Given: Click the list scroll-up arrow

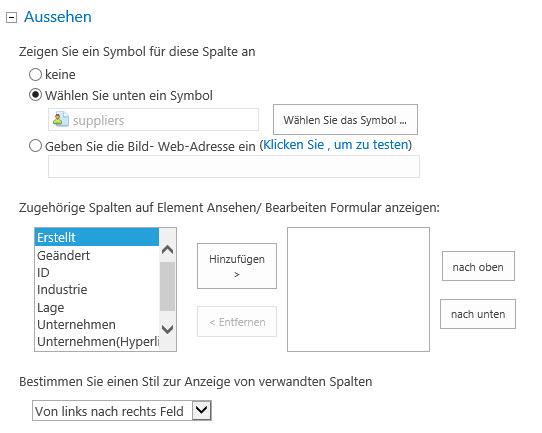Looking at the screenshot, I should [x=168, y=250].
